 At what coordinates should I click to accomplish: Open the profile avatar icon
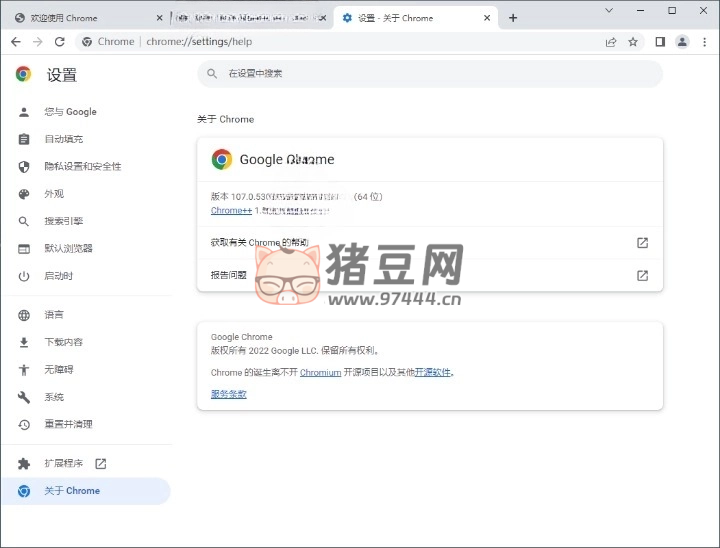(682, 42)
